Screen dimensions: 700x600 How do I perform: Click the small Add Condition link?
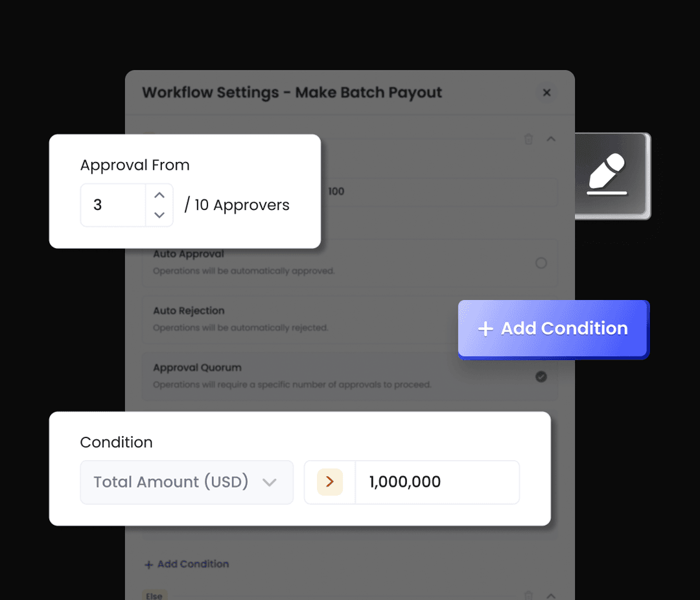click(187, 564)
